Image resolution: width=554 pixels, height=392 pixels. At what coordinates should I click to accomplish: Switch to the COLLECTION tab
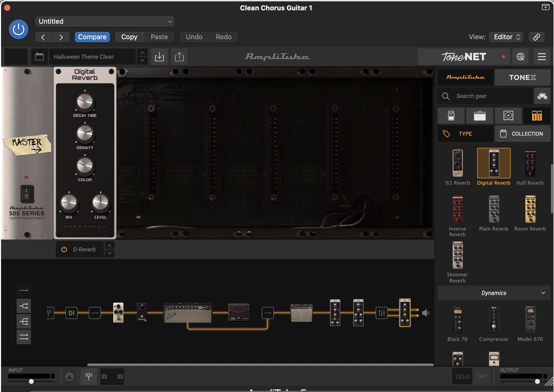point(522,134)
